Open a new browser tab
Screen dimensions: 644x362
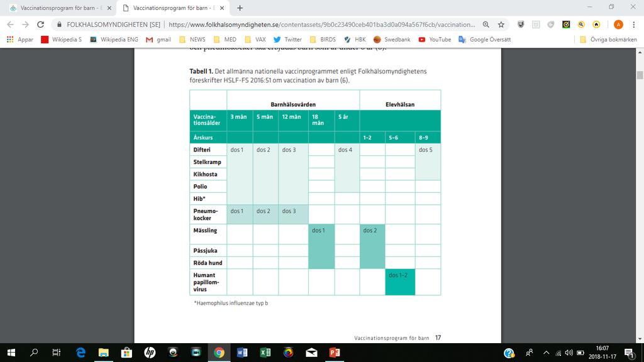tap(240, 8)
